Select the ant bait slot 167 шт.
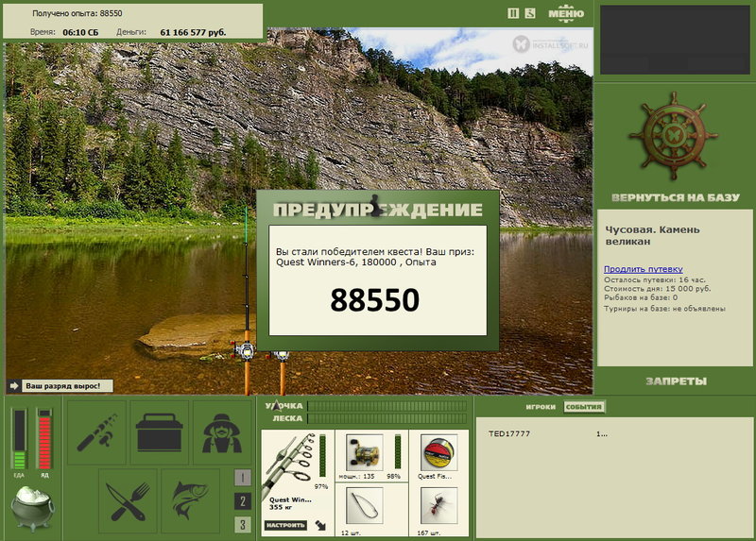The image size is (756, 541). (438, 505)
